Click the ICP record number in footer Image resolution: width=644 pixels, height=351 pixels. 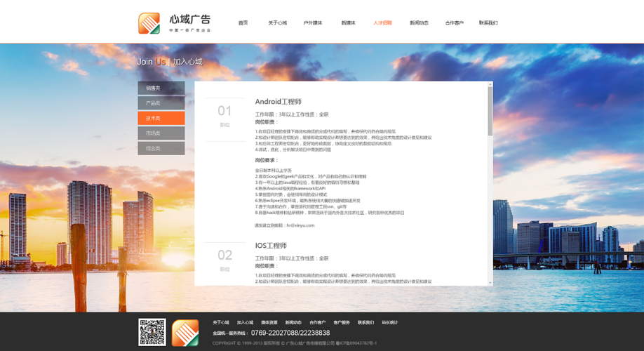(x=356, y=343)
